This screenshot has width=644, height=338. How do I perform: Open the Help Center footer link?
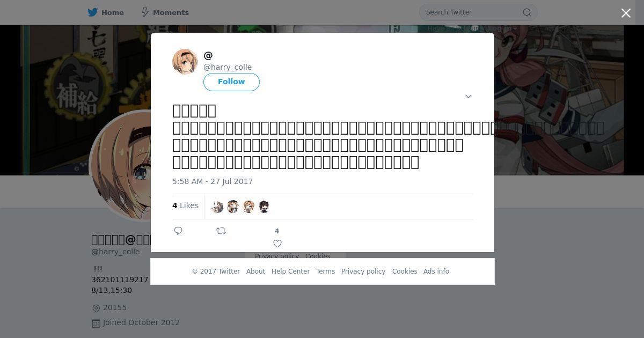click(290, 271)
